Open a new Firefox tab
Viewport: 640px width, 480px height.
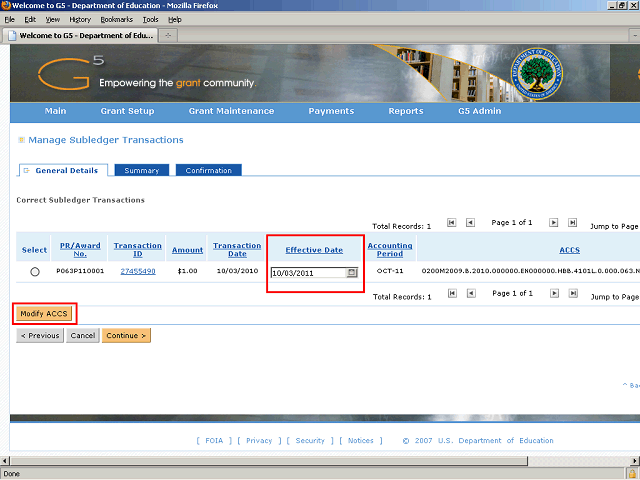click(168, 36)
